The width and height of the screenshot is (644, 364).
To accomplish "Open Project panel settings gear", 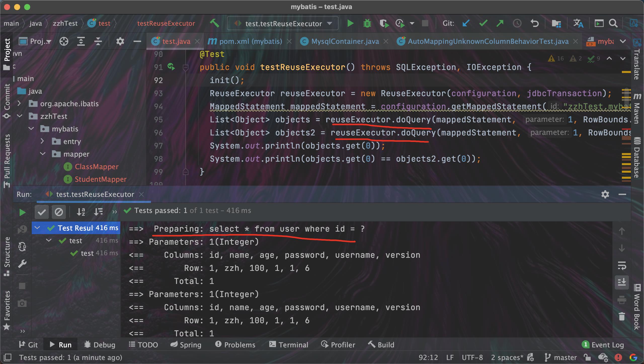I will coord(120,41).
